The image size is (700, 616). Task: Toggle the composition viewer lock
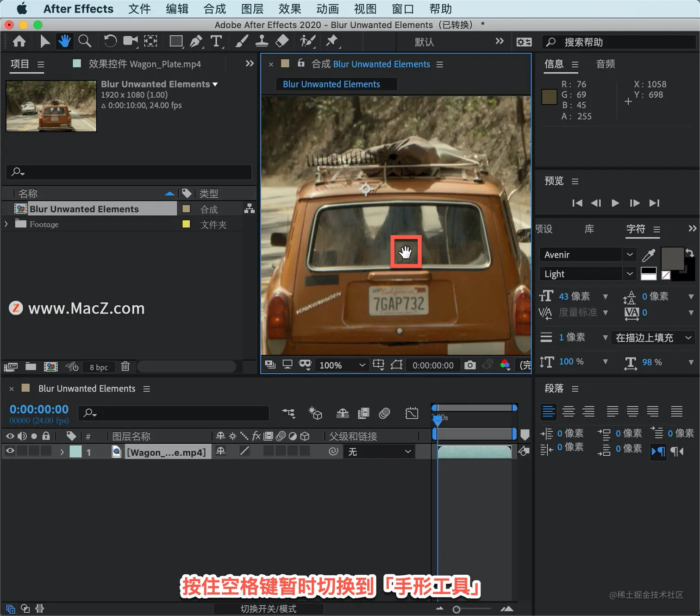point(301,63)
